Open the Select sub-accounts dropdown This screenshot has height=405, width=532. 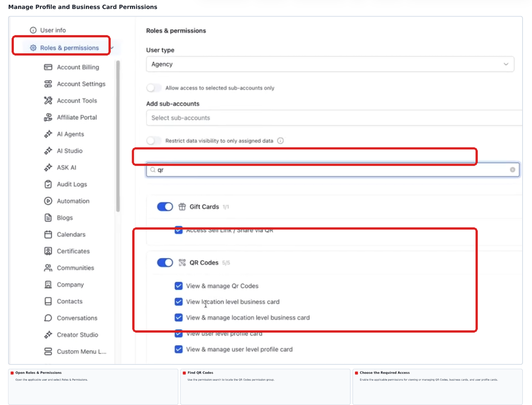tap(334, 118)
